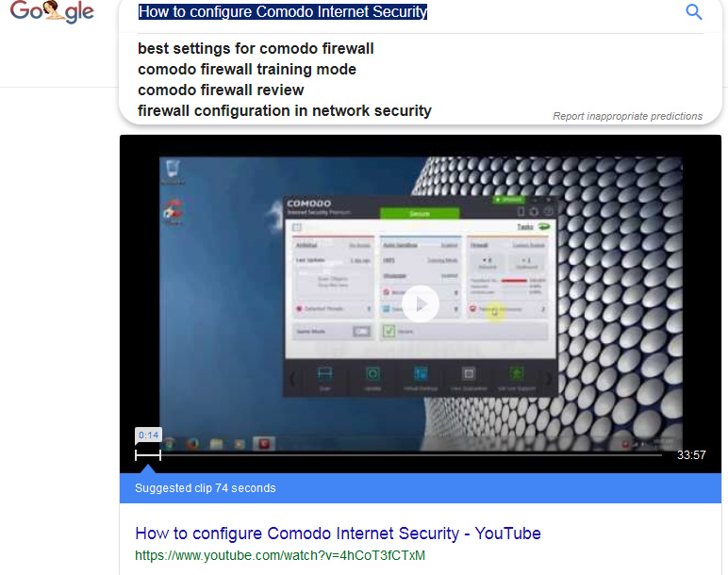Image resolution: width=728 pixels, height=575 pixels.
Task: Click the red taskbar app icon in the video
Action: [x=264, y=444]
